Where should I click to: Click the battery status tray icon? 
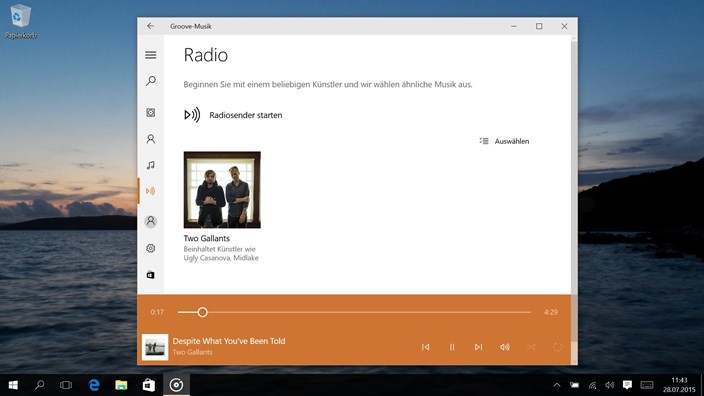(574, 385)
